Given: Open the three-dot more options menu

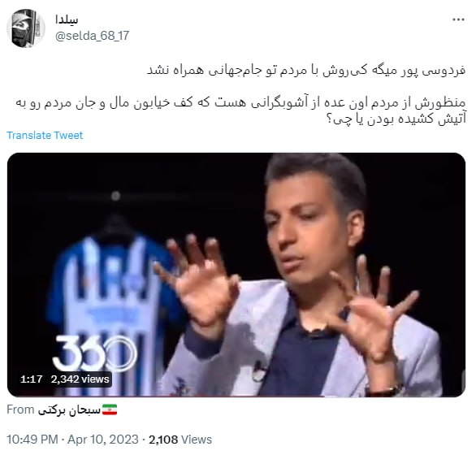Looking at the screenshot, I should pos(458,19).
